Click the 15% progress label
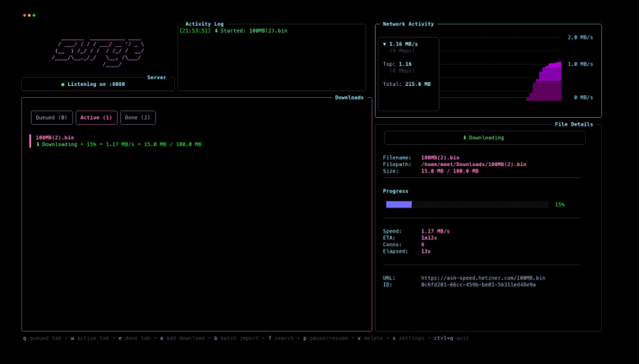The image size is (639, 364). (x=559, y=204)
